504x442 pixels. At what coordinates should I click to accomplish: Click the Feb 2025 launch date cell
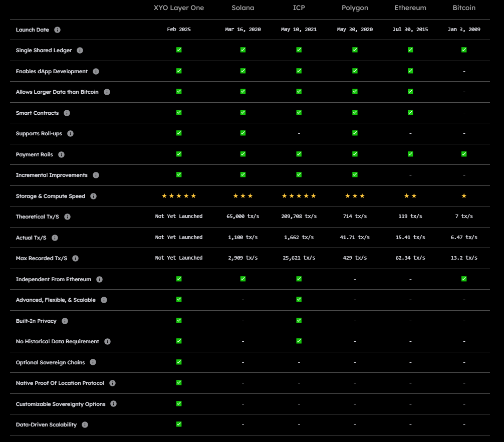point(179,29)
